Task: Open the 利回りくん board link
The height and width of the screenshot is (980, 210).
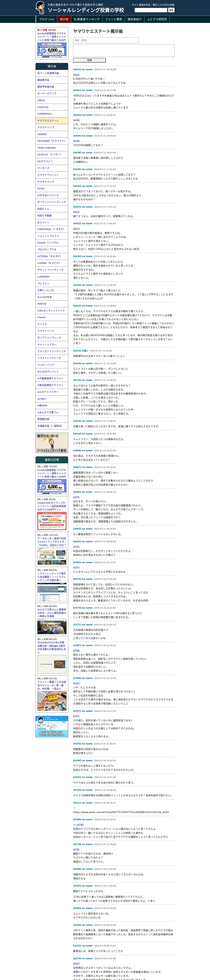Action: pos(52,209)
